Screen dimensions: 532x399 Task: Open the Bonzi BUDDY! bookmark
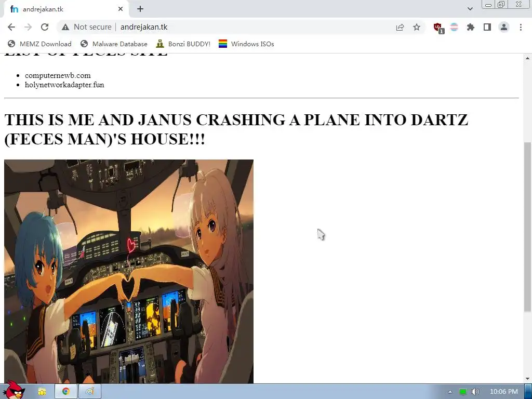pyautogui.click(x=183, y=44)
